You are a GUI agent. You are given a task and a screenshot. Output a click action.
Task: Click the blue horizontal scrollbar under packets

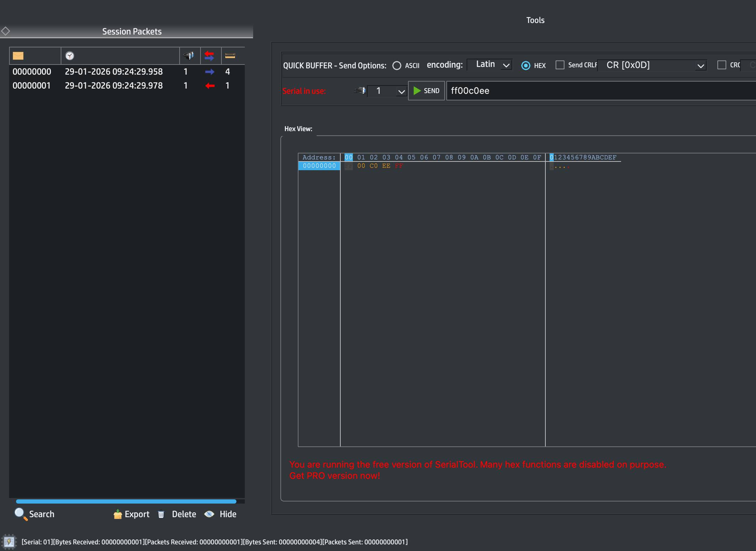[126, 501]
